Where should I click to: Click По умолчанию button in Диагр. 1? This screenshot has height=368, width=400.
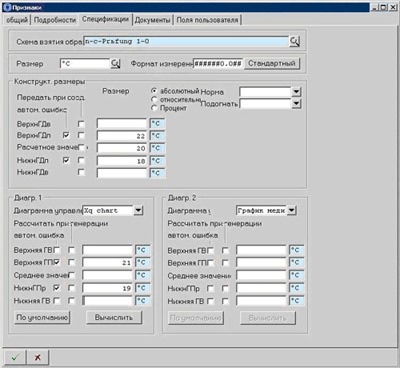[x=42, y=317]
